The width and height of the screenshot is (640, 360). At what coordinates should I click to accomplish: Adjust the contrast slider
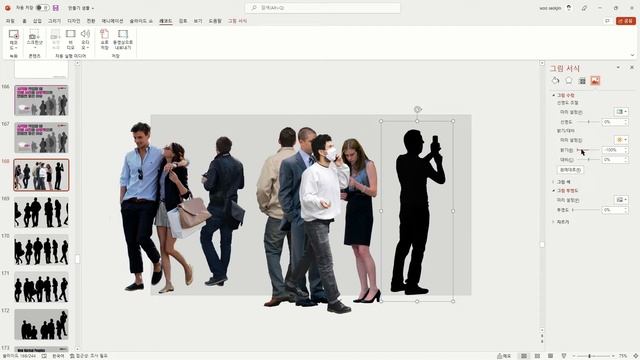point(589,159)
